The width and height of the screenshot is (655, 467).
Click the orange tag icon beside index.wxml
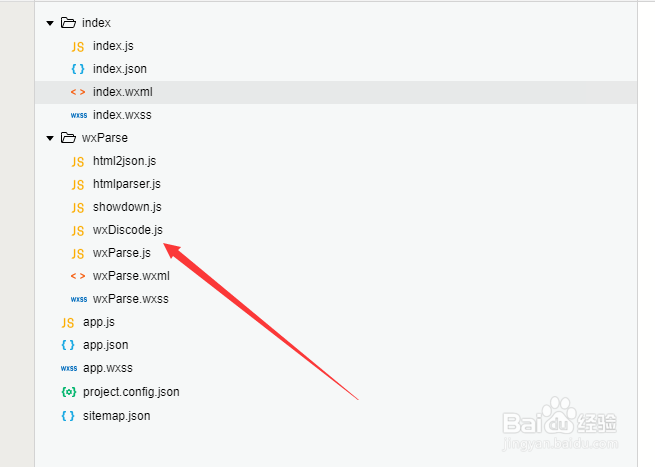tap(78, 92)
